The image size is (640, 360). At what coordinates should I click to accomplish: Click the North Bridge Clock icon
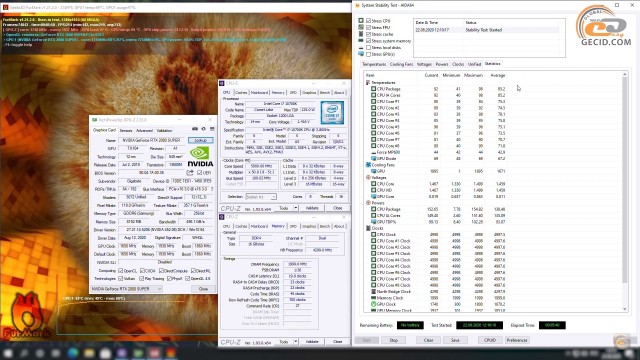(373, 291)
